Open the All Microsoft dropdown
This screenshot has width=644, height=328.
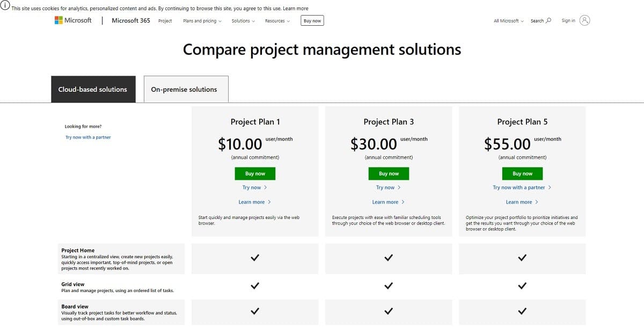pyautogui.click(x=507, y=20)
